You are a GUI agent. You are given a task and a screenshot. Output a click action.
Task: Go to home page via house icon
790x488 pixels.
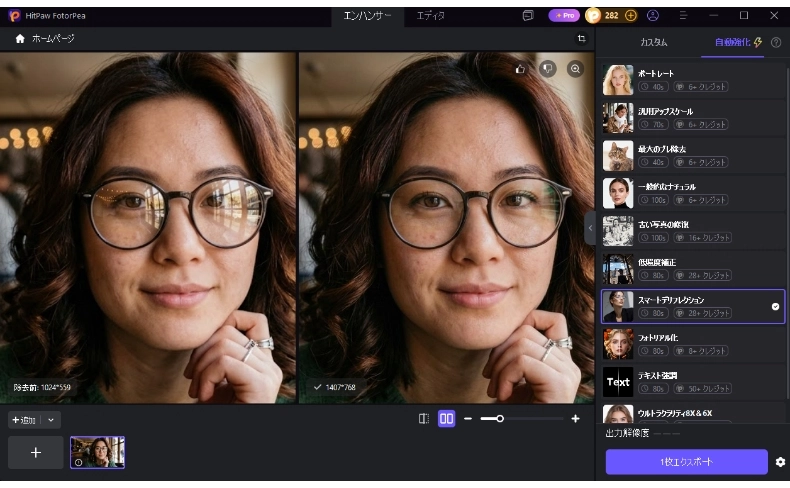click(x=20, y=39)
